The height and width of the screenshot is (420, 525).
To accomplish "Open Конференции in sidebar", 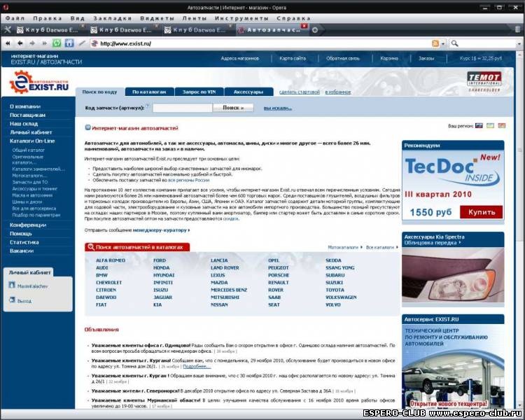I will coord(28,225).
